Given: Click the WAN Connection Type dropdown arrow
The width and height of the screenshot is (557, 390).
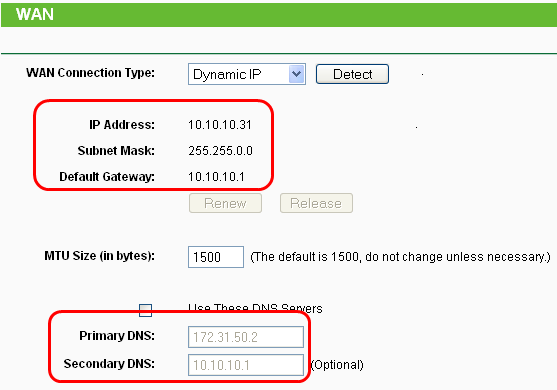Looking at the screenshot, I should point(297,74).
